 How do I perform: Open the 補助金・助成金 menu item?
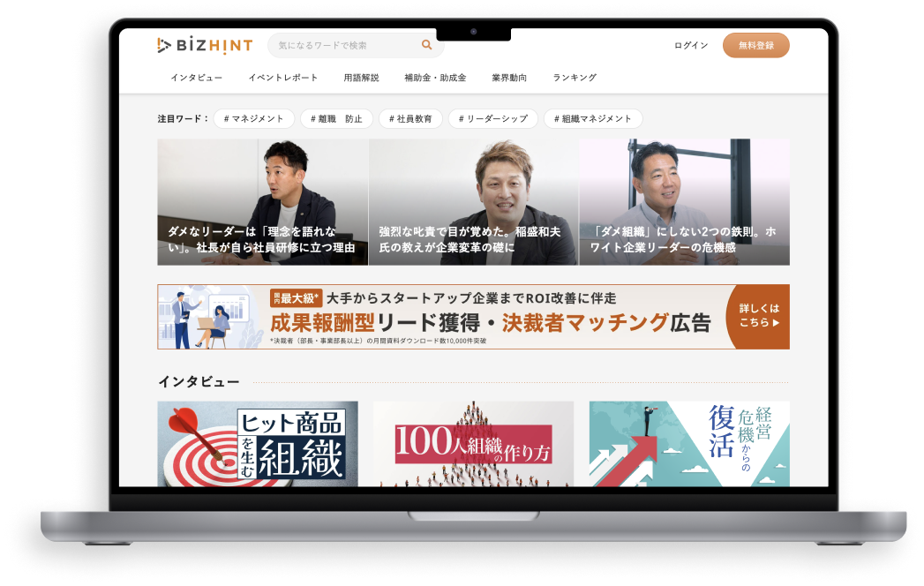tap(436, 78)
